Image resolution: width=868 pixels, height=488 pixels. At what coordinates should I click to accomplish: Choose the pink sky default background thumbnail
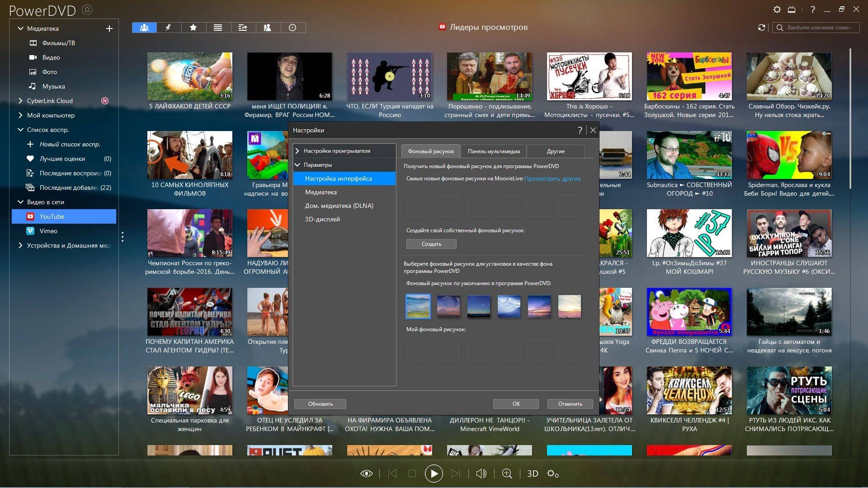point(570,306)
